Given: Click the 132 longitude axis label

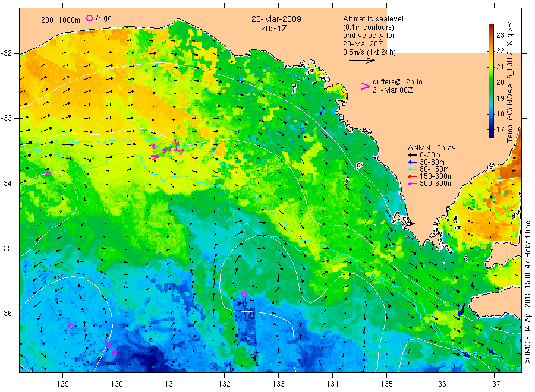Looking at the screenshot, I should pyautogui.click(x=225, y=384).
